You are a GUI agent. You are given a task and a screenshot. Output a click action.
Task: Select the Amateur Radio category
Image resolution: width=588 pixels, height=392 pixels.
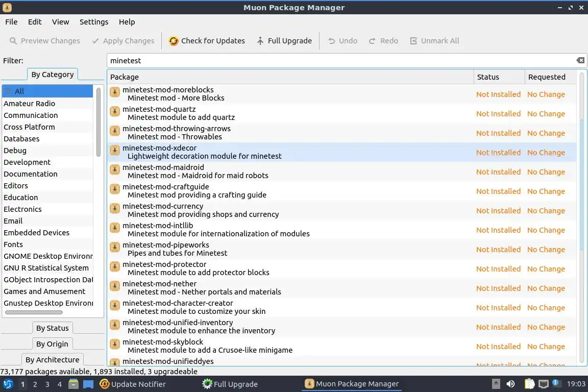tap(47, 104)
